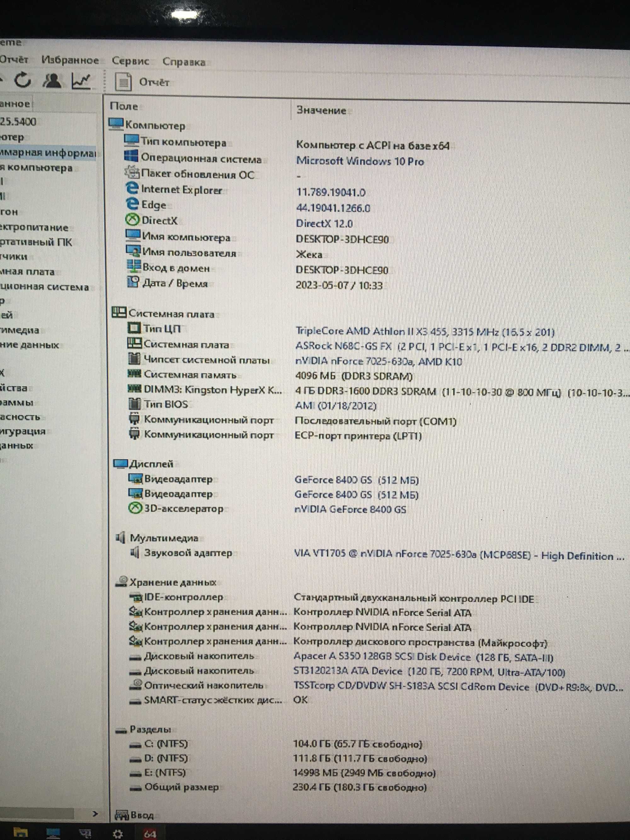Image resolution: width=630 pixels, height=840 pixels.
Task: Open the Settings gear on the taskbar
Action: [x=118, y=834]
